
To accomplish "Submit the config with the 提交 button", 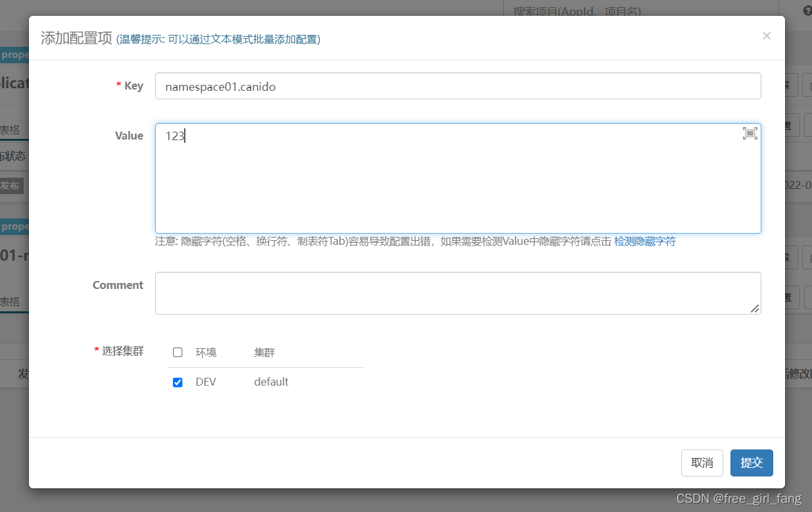I will coord(752,463).
